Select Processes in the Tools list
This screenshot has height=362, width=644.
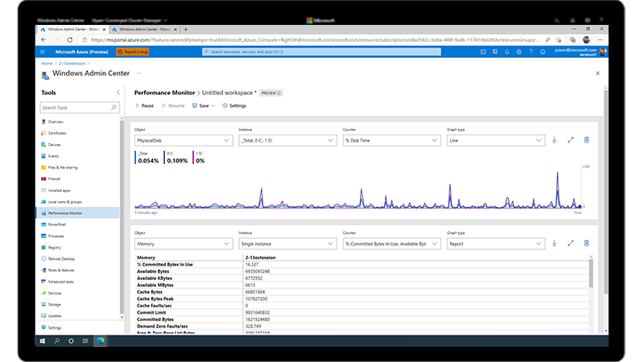tap(56, 236)
